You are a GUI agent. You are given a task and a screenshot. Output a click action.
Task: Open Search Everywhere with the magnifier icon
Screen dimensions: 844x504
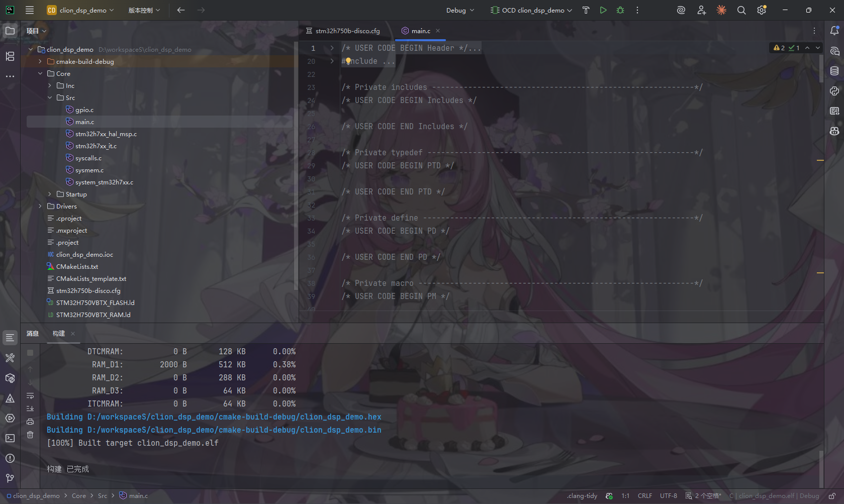[x=741, y=10]
